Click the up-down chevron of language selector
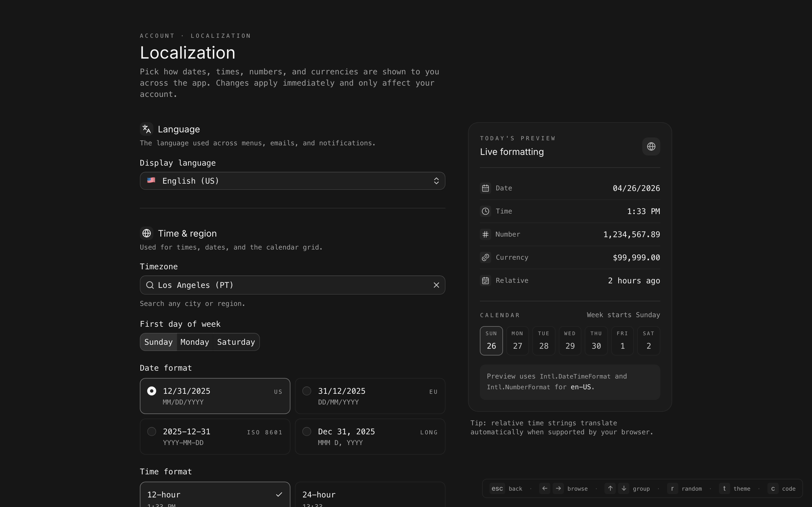This screenshot has height=507, width=812. tap(436, 181)
